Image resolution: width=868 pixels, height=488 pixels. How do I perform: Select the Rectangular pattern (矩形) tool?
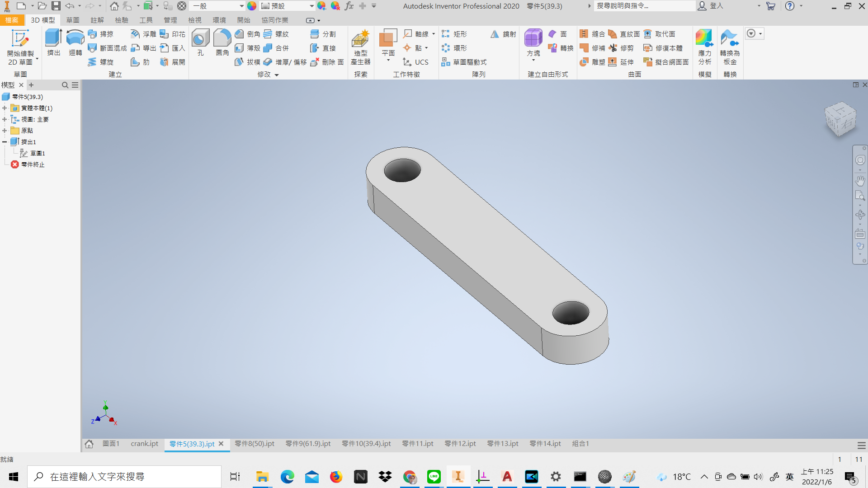pyautogui.click(x=454, y=34)
